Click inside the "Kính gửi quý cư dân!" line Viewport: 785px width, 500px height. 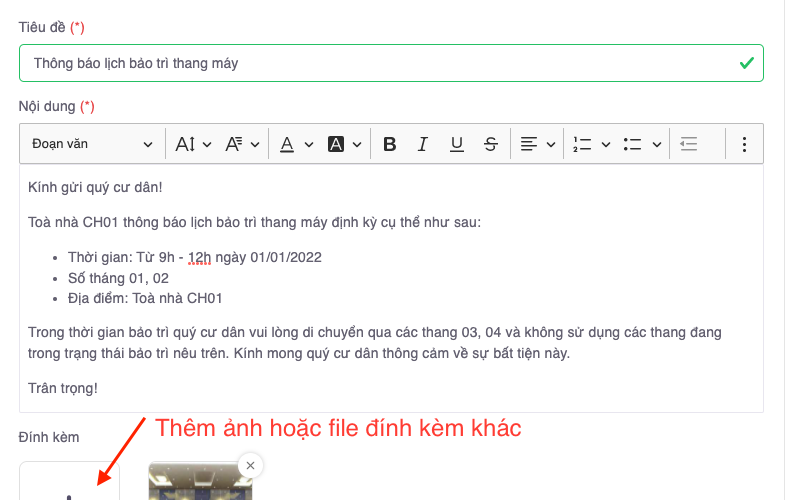95,187
